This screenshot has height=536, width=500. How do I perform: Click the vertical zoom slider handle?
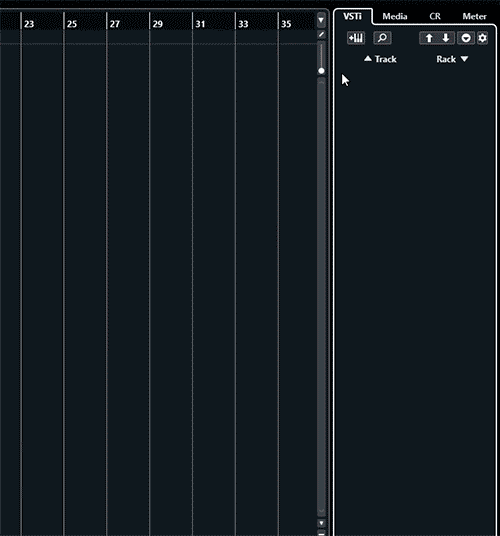(321, 71)
